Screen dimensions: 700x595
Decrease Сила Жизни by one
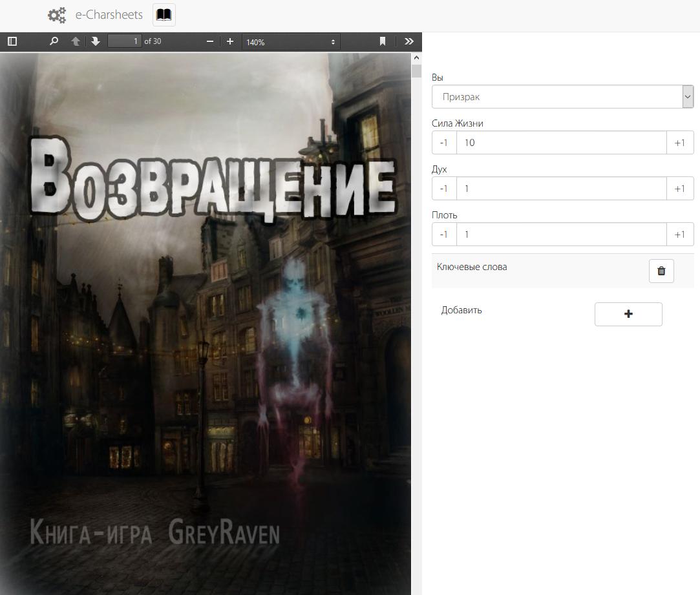(x=444, y=143)
